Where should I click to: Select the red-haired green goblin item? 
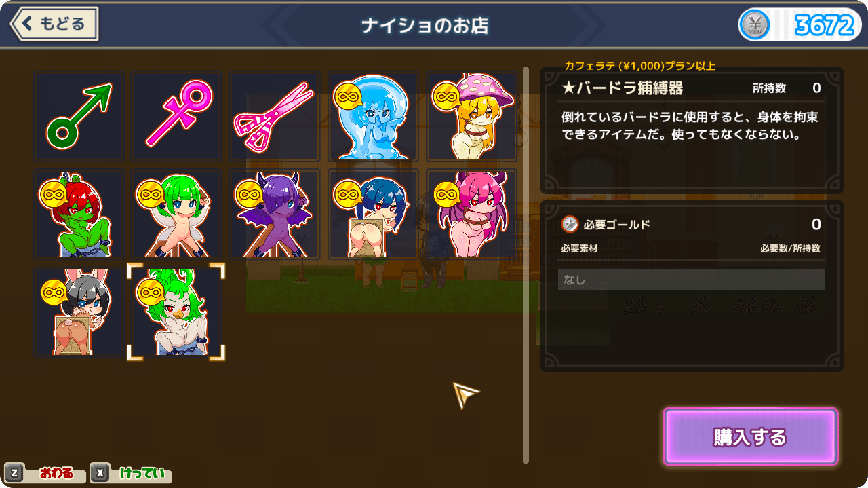point(79,214)
